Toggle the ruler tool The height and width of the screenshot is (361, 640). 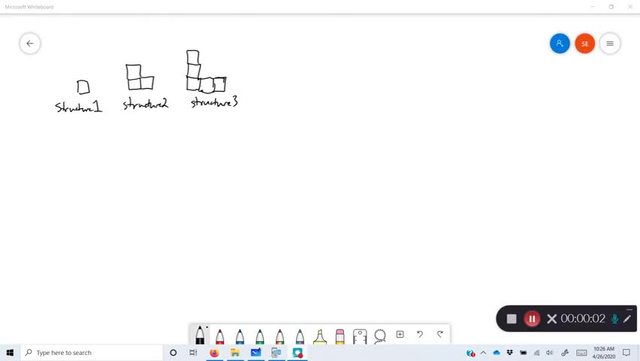[360, 336]
